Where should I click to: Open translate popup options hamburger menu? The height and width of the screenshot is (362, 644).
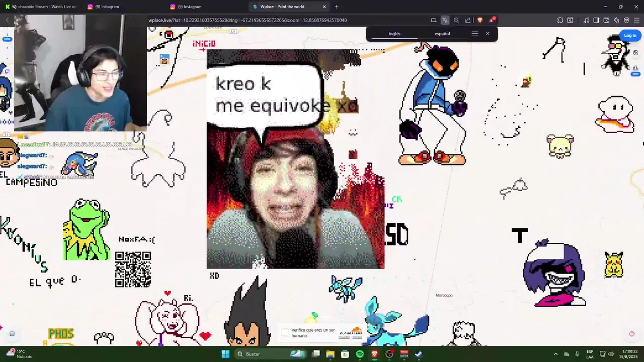coord(475,34)
